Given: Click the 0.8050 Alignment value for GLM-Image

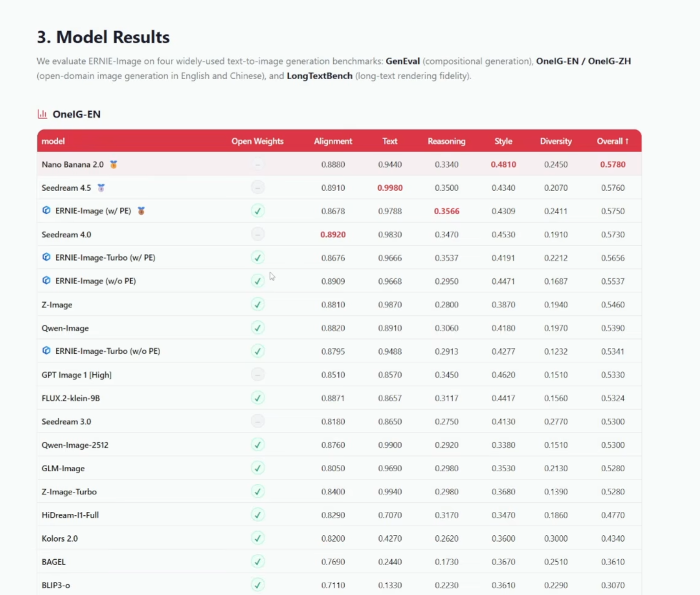Looking at the screenshot, I should [x=333, y=468].
